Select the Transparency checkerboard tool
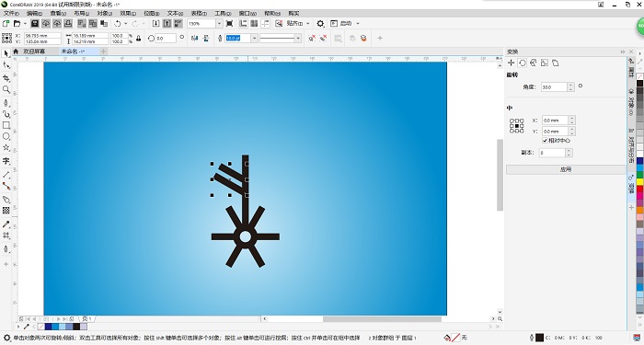The height and width of the screenshot is (345, 644). point(6,211)
